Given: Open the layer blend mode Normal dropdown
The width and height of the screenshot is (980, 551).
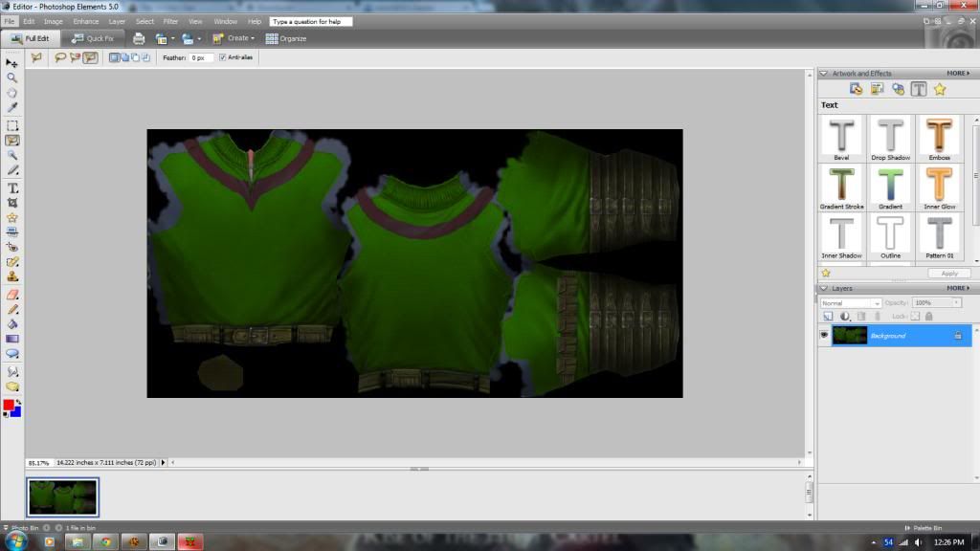Looking at the screenshot, I should (851, 303).
